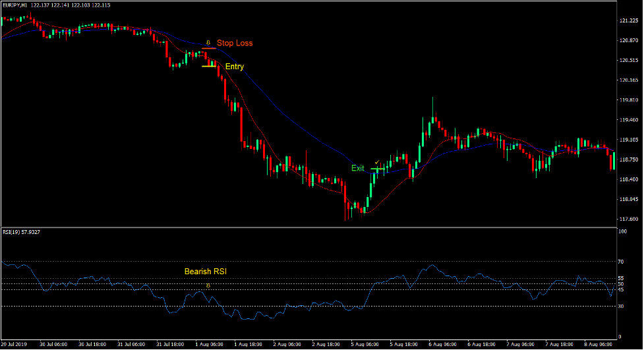Click the '1 Aug 18:00' time label
Viewport: 644px width, 350px height.
(248, 344)
